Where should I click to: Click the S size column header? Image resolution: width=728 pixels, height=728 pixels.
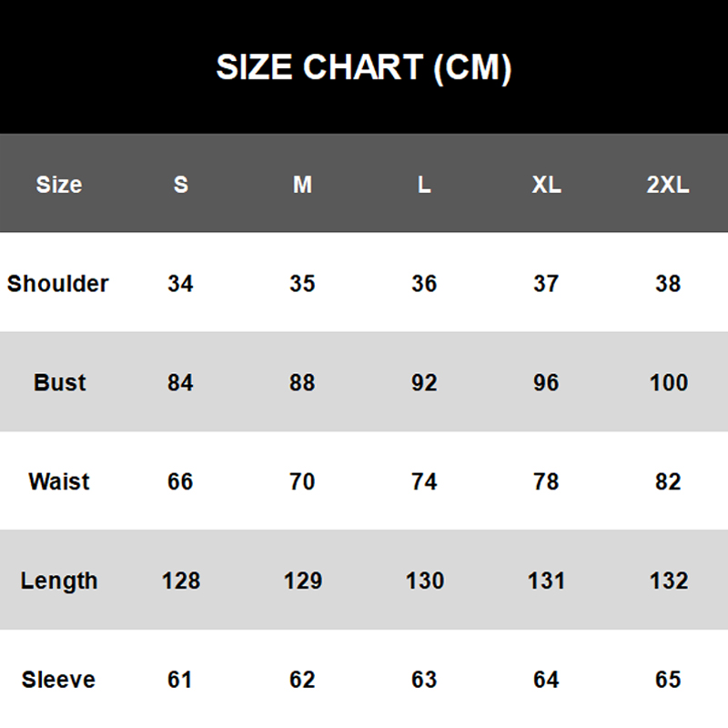[x=181, y=185]
